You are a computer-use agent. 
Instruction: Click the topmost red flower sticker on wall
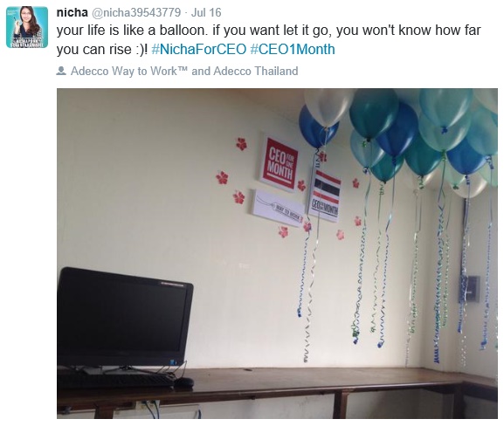tap(241, 144)
